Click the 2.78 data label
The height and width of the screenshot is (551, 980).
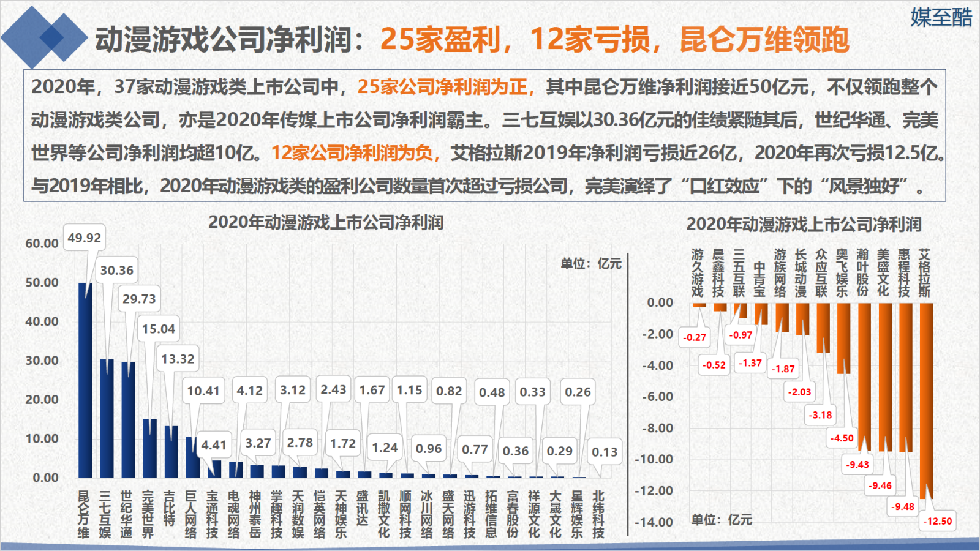[300, 442]
